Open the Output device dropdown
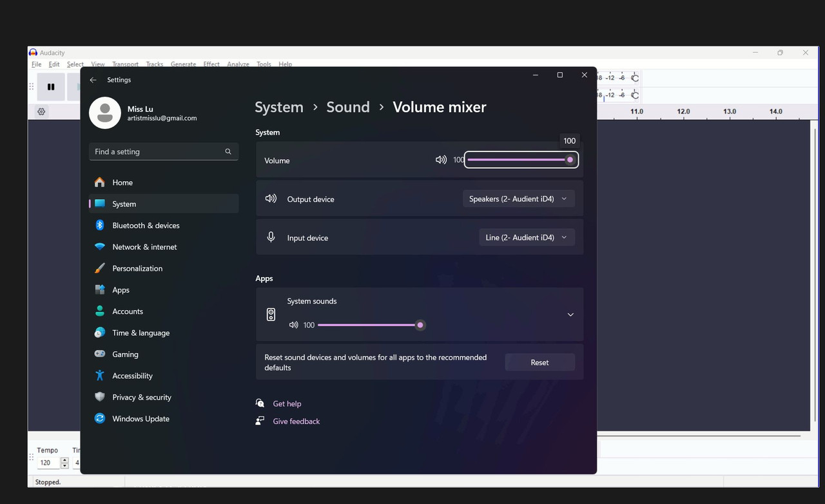This screenshot has height=504, width=825. point(519,199)
